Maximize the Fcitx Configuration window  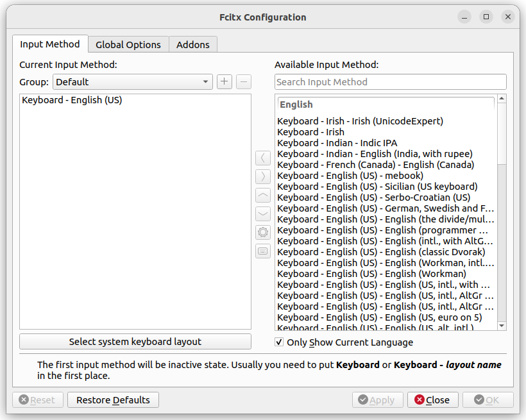tap(486, 17)
